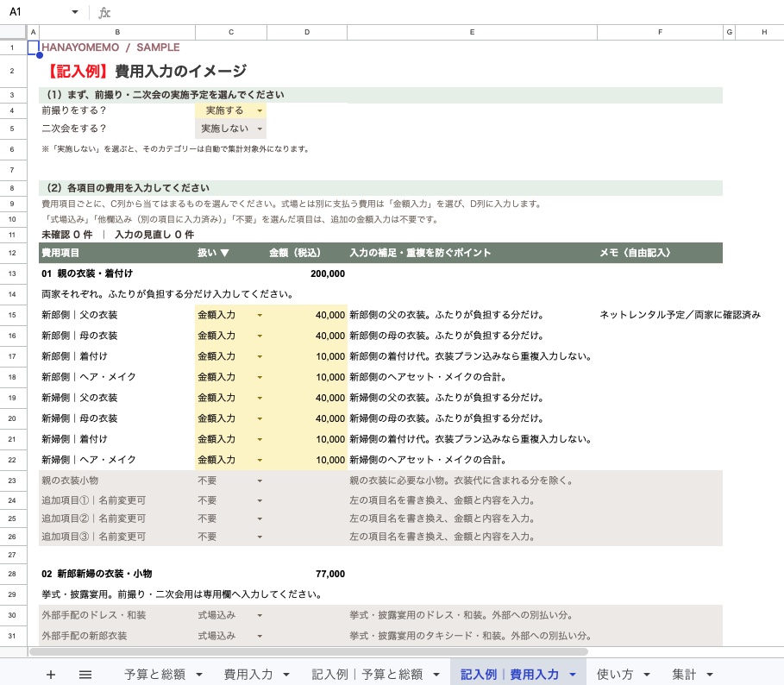784x685 pixels.
Task: Select column F header
Action: click(660, 32)
